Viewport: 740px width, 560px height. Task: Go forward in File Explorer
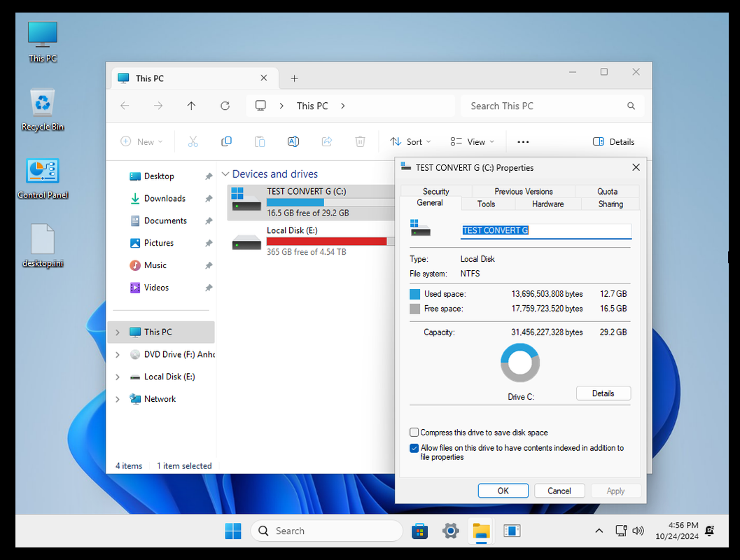pyautogui.click(x=158, y=106)
